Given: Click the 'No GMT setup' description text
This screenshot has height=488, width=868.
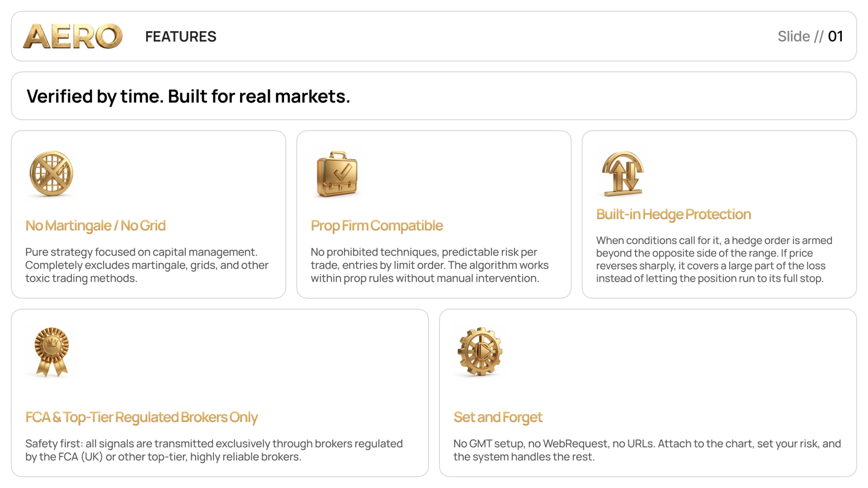Looking at the screenshot, I should [647, 450].
